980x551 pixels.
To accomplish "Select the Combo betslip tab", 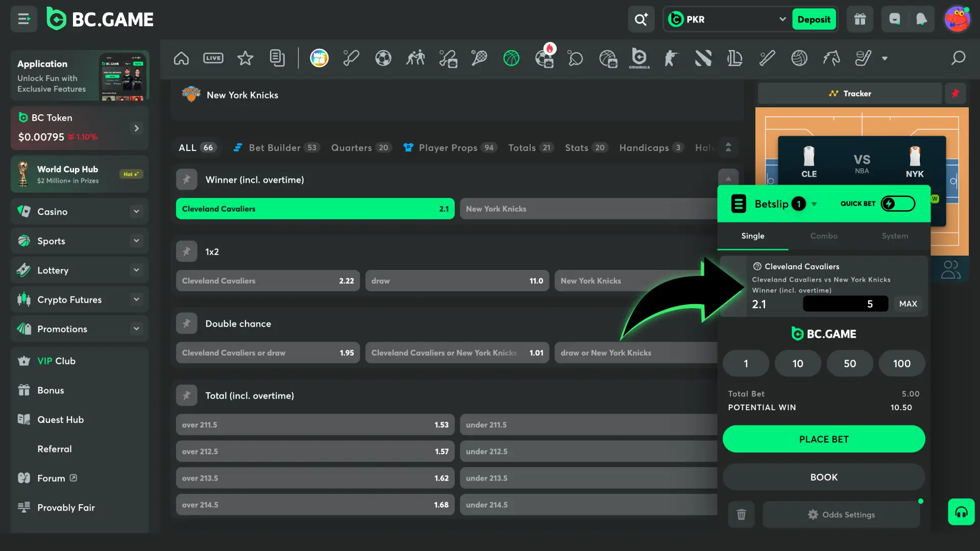I will 824,236.
